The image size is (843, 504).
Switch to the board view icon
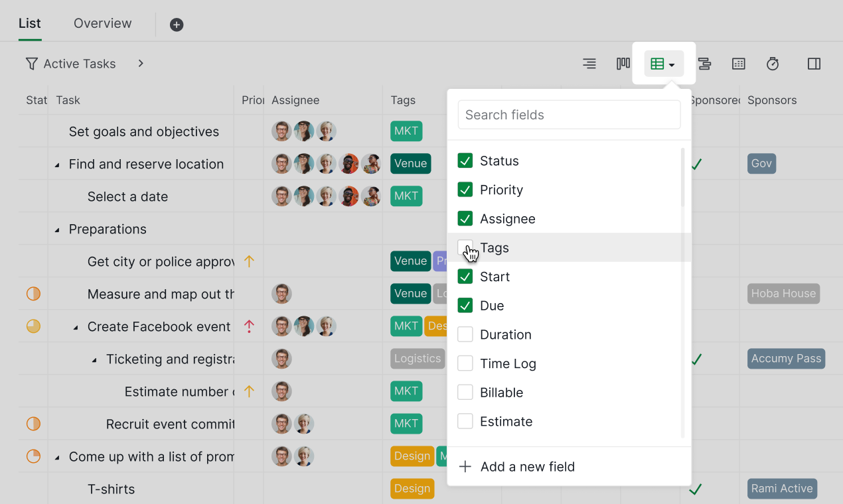click(623, 64)
